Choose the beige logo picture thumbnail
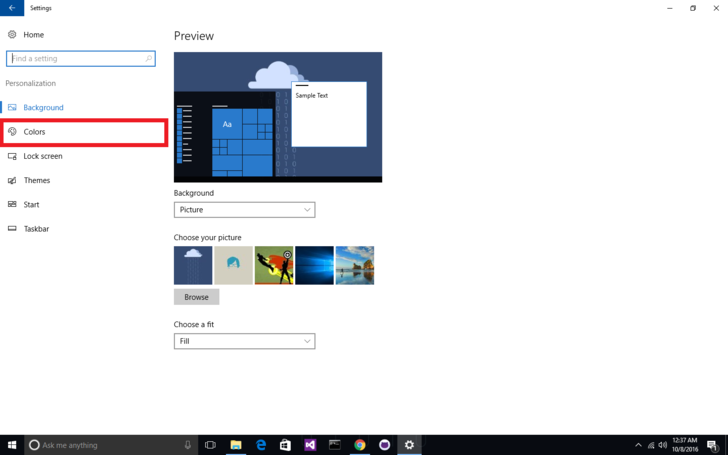The image size is (728, 455). tap(234, 265)
